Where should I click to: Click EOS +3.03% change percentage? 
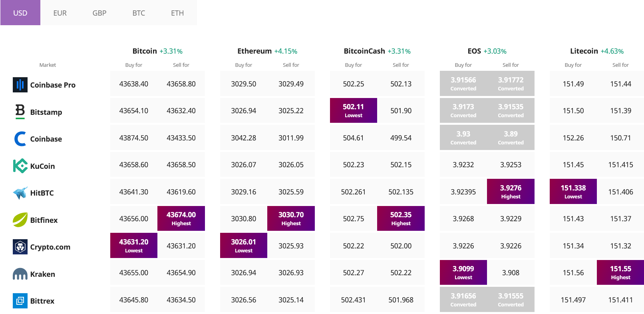pos(495,51)
